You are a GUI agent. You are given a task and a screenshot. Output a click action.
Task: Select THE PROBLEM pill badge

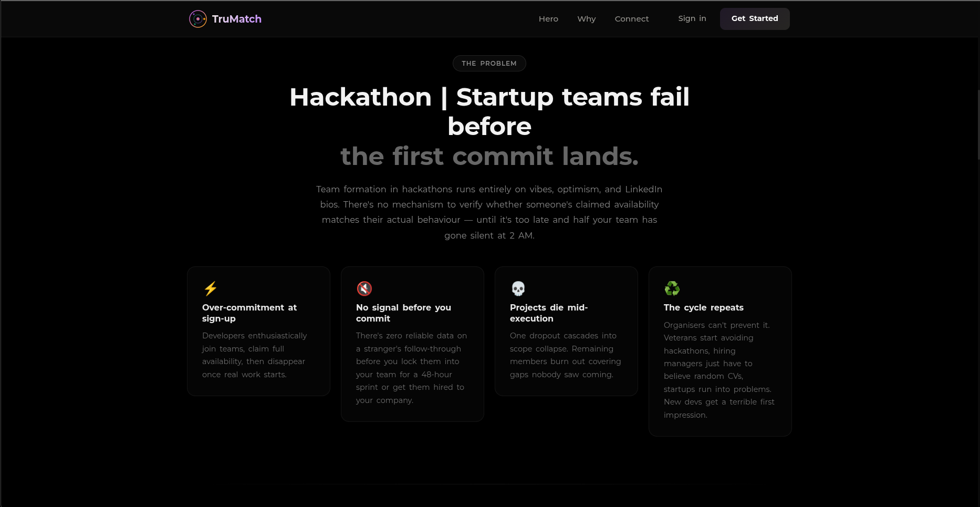click(x=489, y=64)
